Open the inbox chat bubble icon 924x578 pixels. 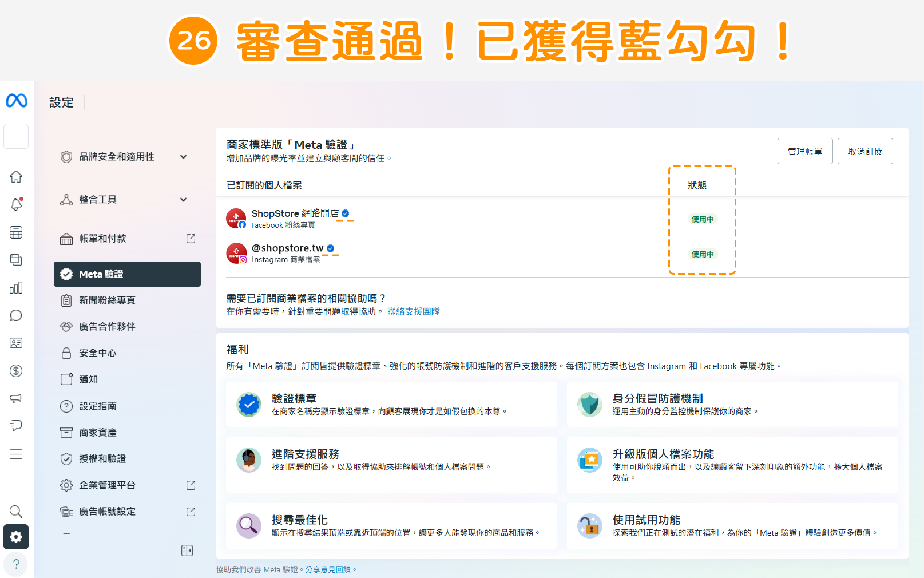(16, 315)
